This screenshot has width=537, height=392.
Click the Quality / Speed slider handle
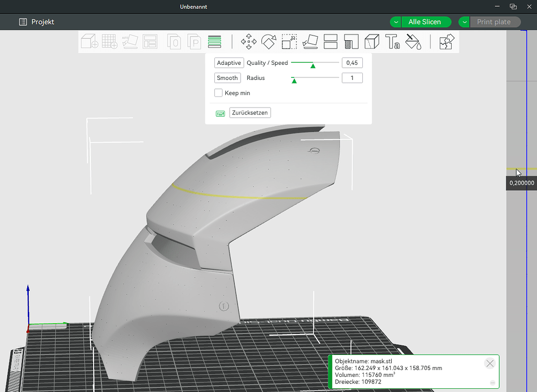pyautogui.click(x=313, y=65)
